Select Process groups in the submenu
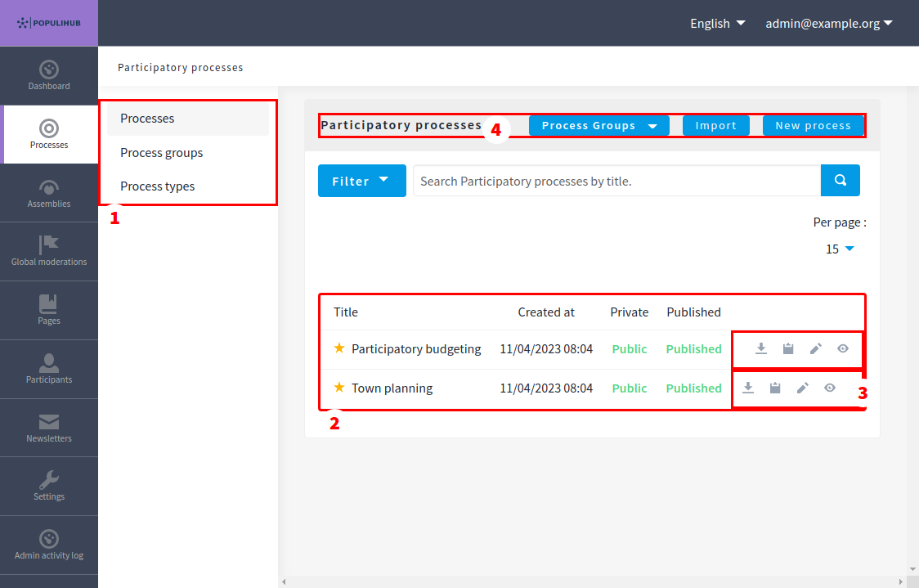919x588 pixels. (162, 153)
